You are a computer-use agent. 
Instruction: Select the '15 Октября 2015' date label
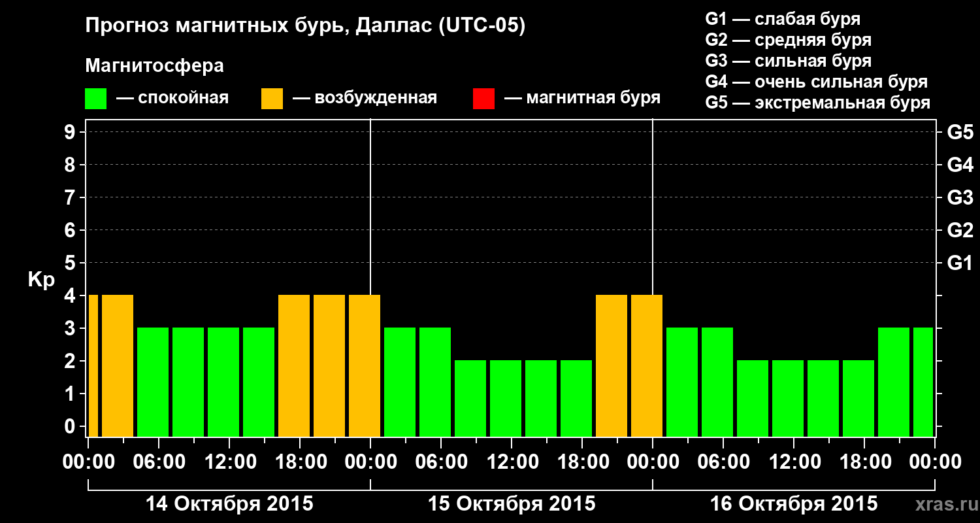[512, 504]
